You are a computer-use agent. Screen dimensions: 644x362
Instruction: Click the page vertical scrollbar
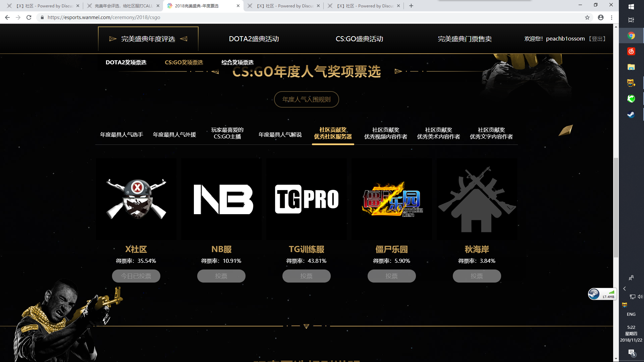coord(616,208)
